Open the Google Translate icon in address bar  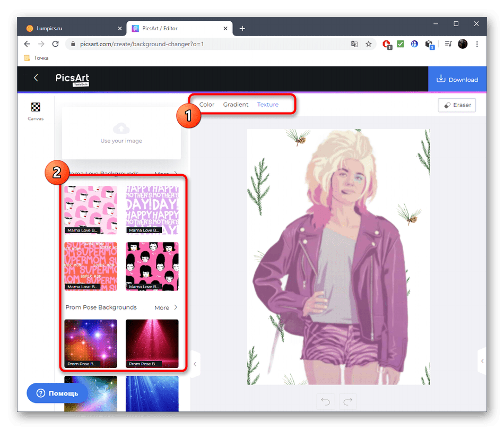(354, 44)
